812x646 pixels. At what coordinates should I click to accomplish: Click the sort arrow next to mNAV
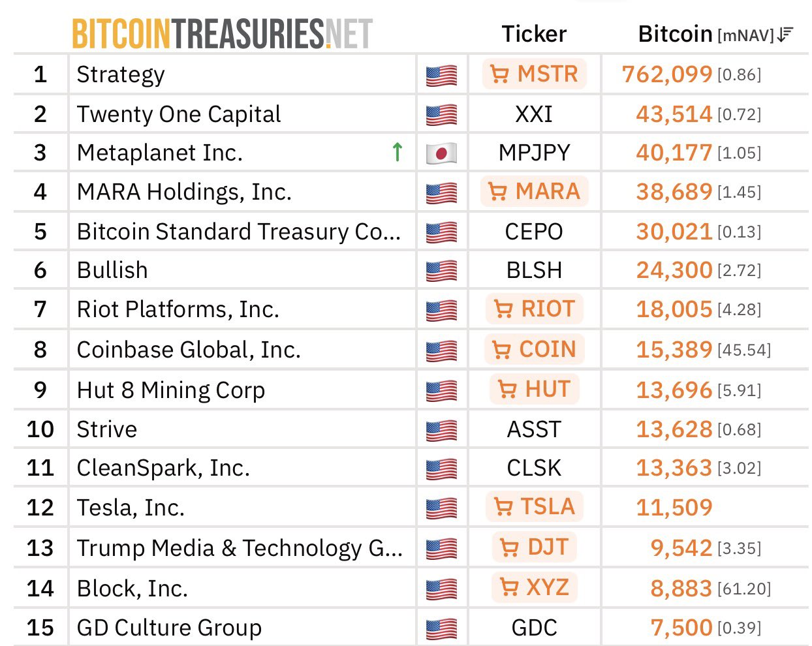pos(784,33)
